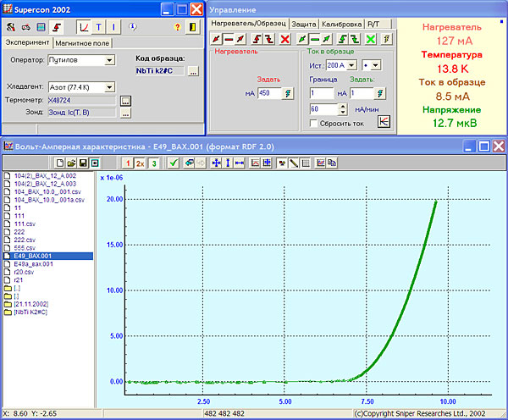
Task: Open the [21.11.2002] folder
Action: pyautogui.click(x=48, y=304)
